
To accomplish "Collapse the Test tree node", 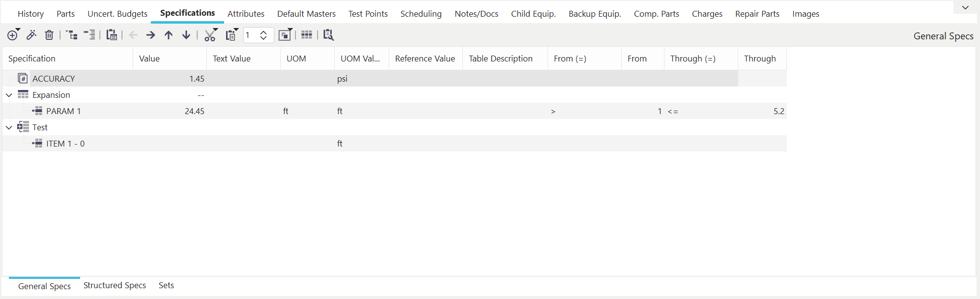I will point(9,127).
